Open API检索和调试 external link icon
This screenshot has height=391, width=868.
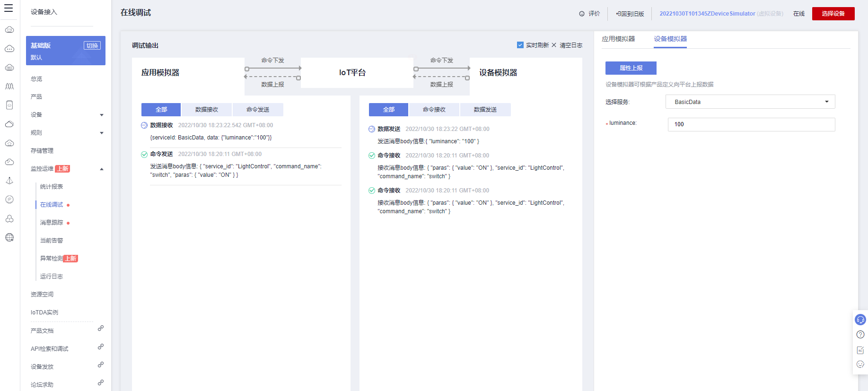point(101,347)
